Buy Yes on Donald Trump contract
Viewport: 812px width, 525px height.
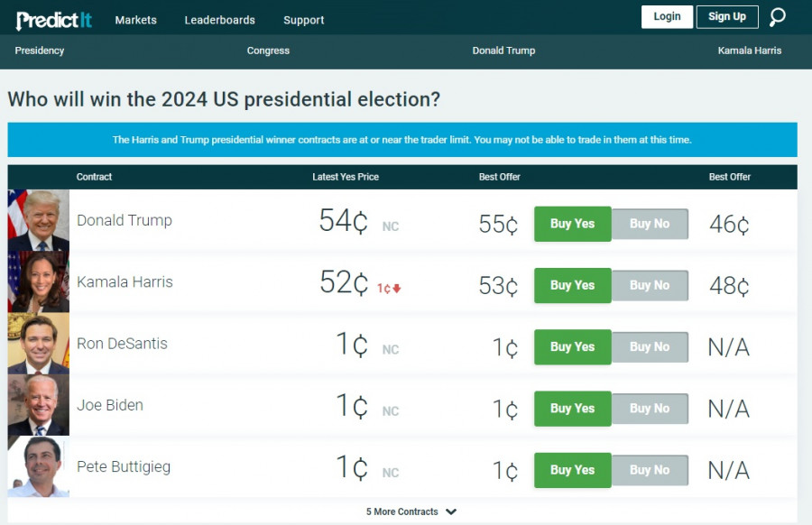572,224
